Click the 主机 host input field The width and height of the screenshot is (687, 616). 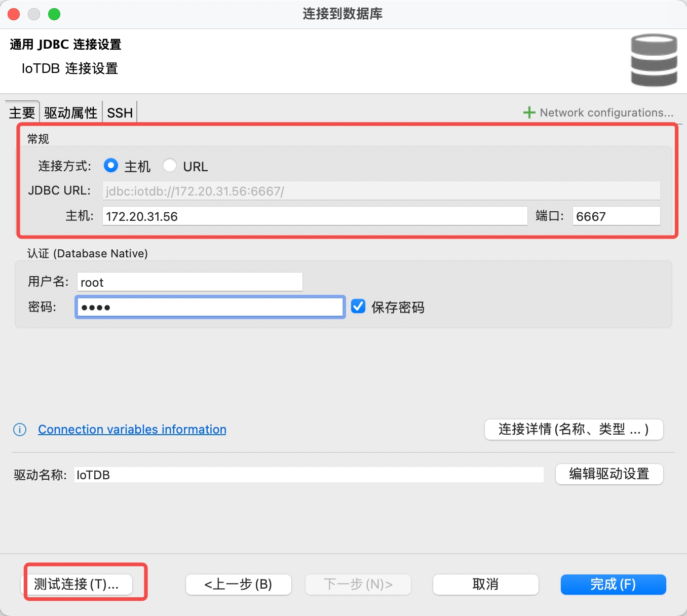tap(314, 216)
